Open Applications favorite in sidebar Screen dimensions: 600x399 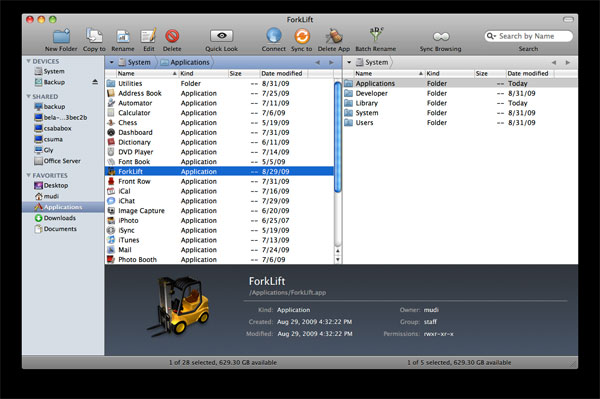click(x=63, y=207)
